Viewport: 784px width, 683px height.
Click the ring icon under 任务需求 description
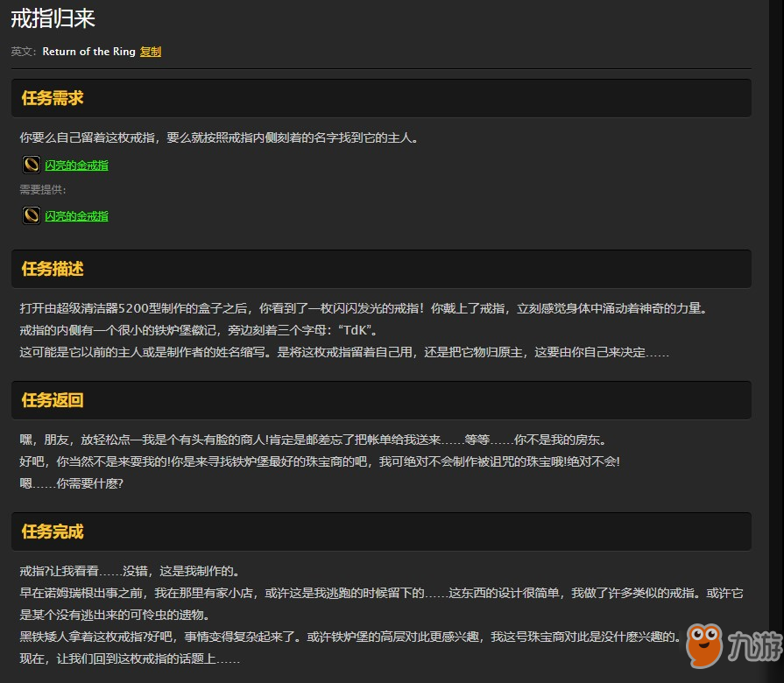pyautogui.click(x=32, y=165)
